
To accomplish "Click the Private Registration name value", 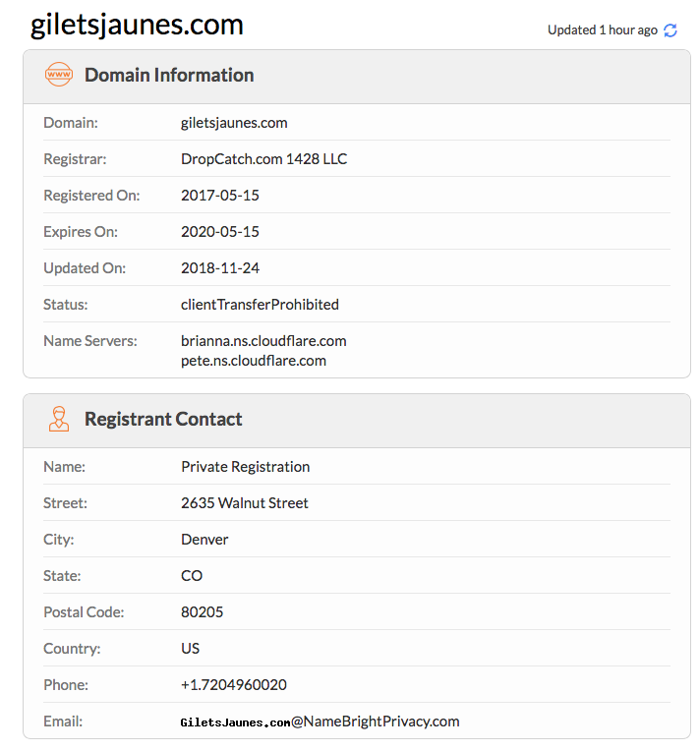I will (x=245, y=467).
